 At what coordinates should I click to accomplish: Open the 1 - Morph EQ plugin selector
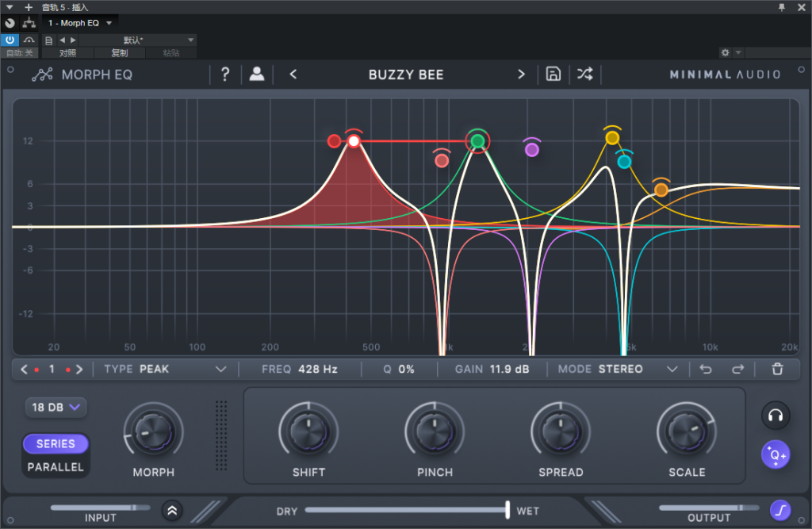[x=80, y=23]
